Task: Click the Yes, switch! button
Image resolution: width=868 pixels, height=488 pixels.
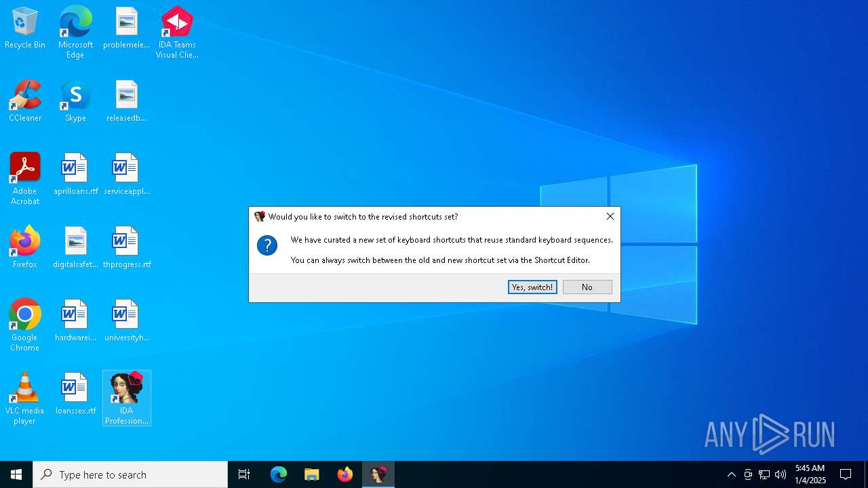Action: coord(532,287)
